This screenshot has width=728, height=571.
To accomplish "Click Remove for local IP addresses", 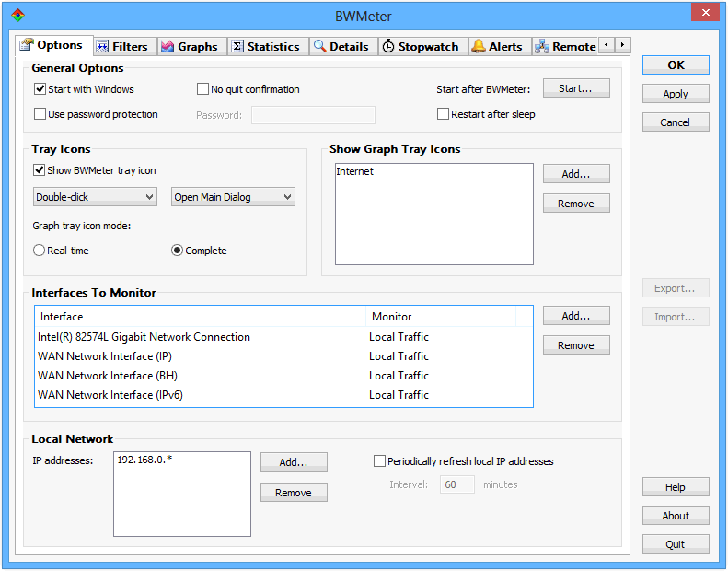I will coord(294,493).
